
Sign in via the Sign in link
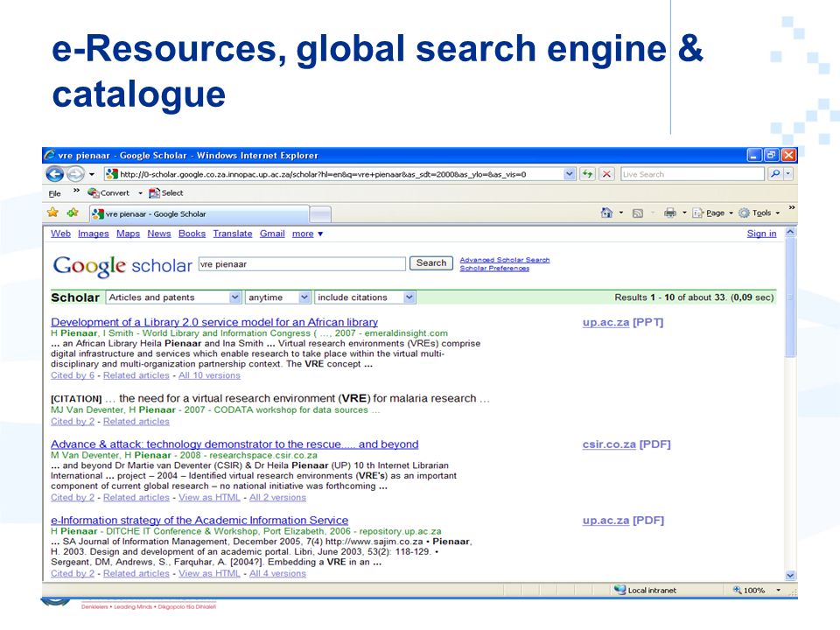point(761,234)
